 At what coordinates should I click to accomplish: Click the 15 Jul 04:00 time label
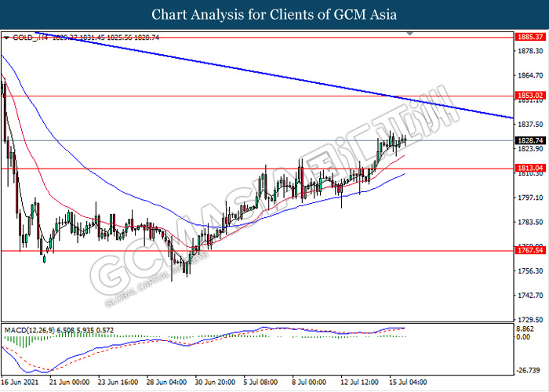click(x=408, y=382)
